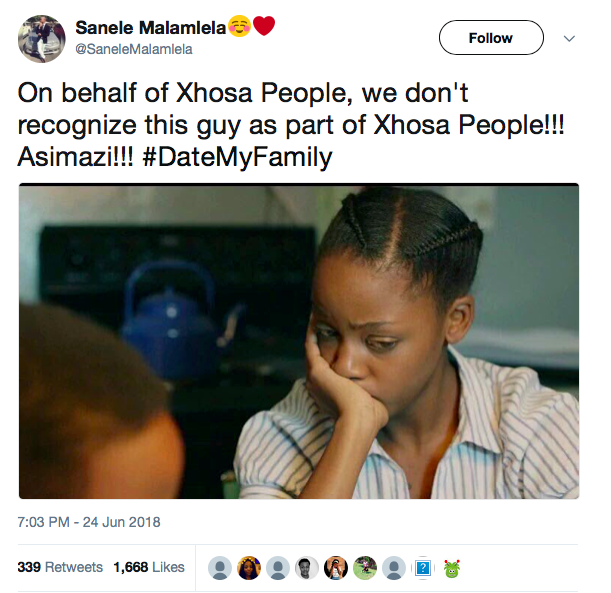Open the liker avatar with green field
The image size is (611, 593).
pos(365,568)
